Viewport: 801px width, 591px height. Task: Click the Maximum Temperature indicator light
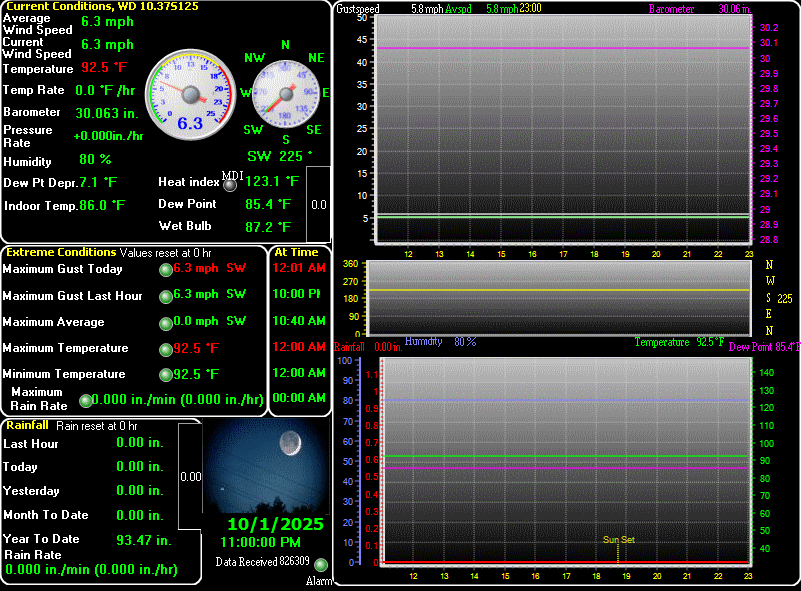coord(165,349)
